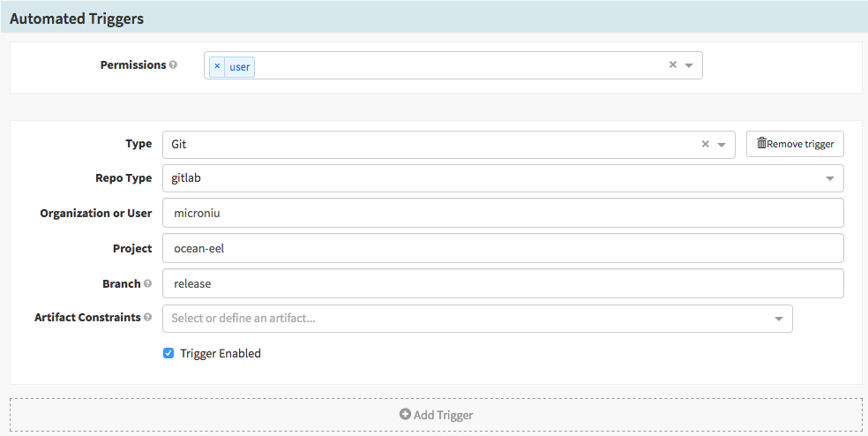
Task: Click the Permissions selection box
Action: point(453,65)
